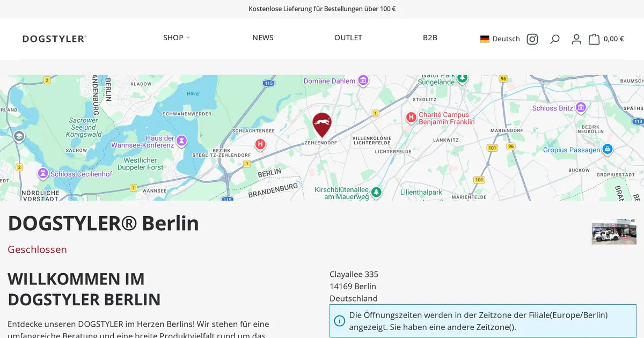Select Haus der Wannsee-Konferenz marker icon
The width and height of the screenshot is (644, 338).
coord(182,141)
